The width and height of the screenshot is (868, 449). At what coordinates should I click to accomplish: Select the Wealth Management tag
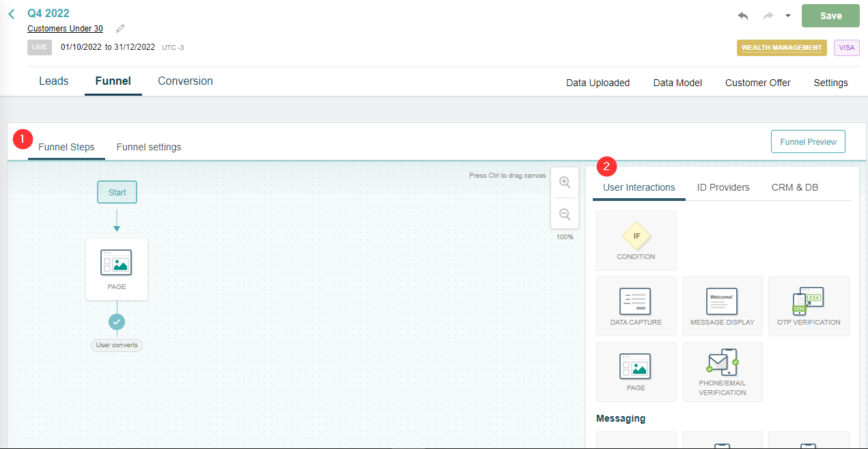pyautogui.click(x=781, y=48)
